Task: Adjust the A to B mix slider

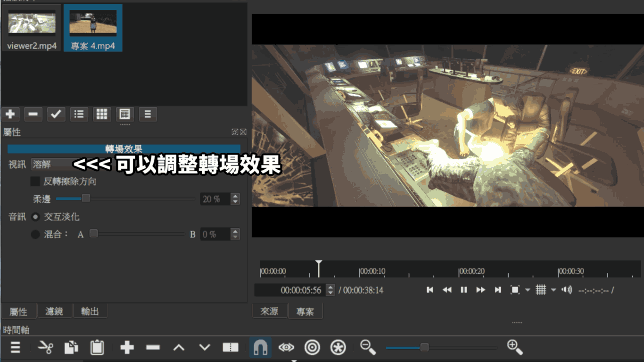Action: tap(137, 234)
